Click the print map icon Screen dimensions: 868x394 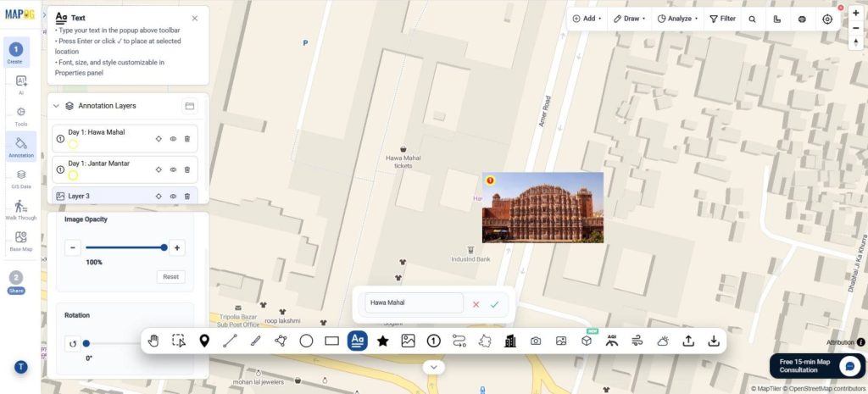click(x=802, y=19)
